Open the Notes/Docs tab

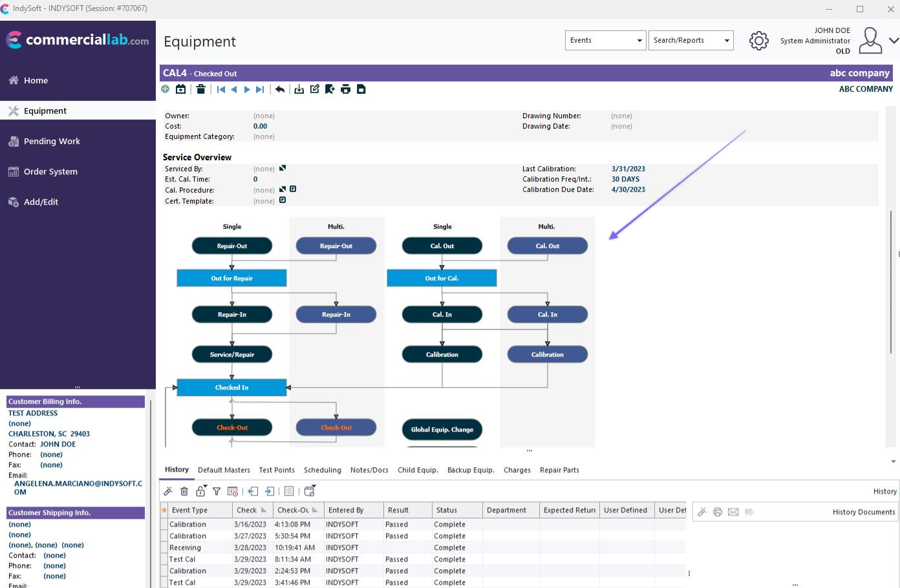[x=369, y=470]
